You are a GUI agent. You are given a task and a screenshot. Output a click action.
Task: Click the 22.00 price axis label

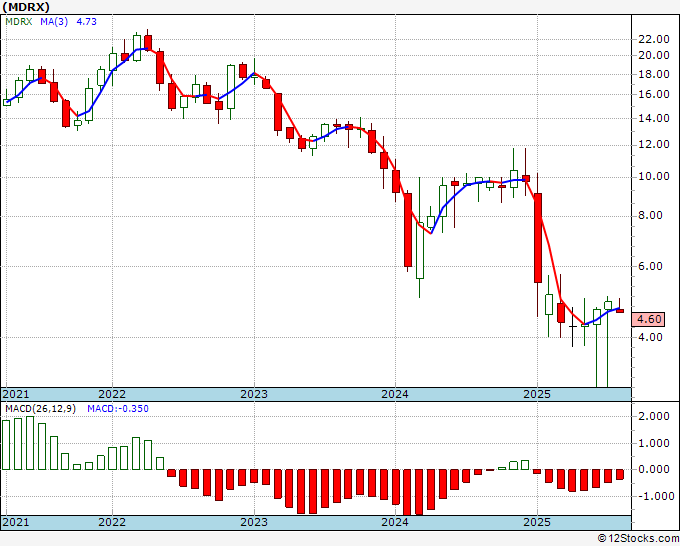pos(654,39)
